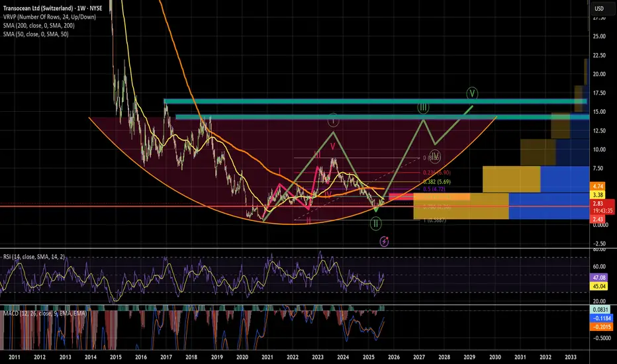
Task: Click the 0.236 (6.90) Fibonacci label
Action: pos(437,173)
